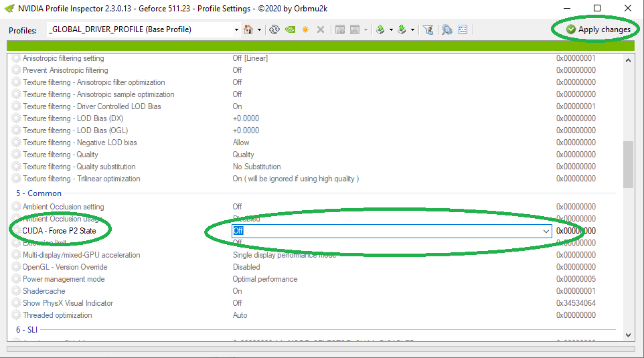Import profiles with the green down-arrow icon

point(402,29)
